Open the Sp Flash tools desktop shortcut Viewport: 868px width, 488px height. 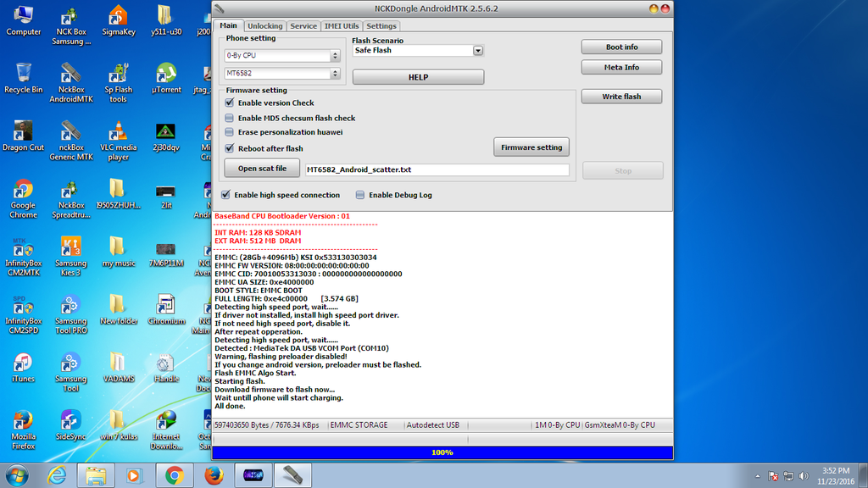click(118, 76)
